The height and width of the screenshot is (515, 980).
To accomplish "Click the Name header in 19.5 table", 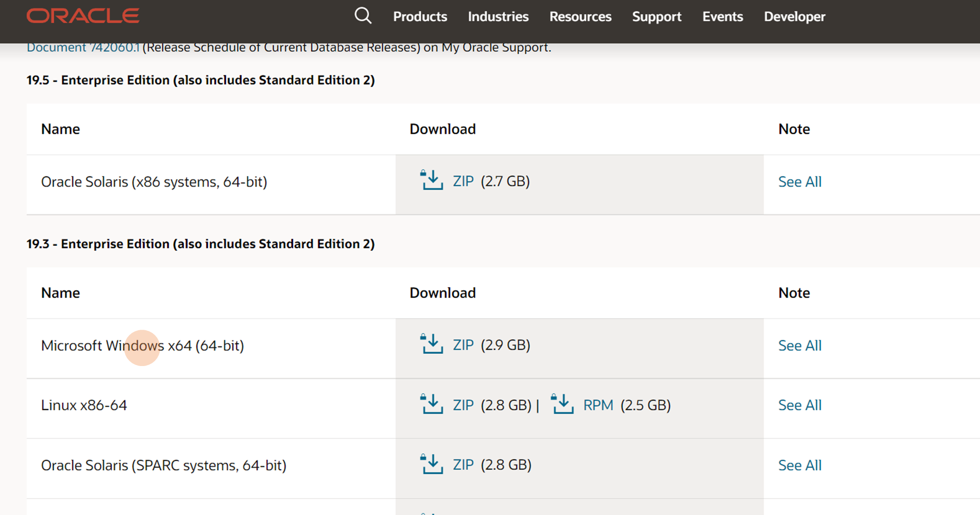I will (60, 129).
